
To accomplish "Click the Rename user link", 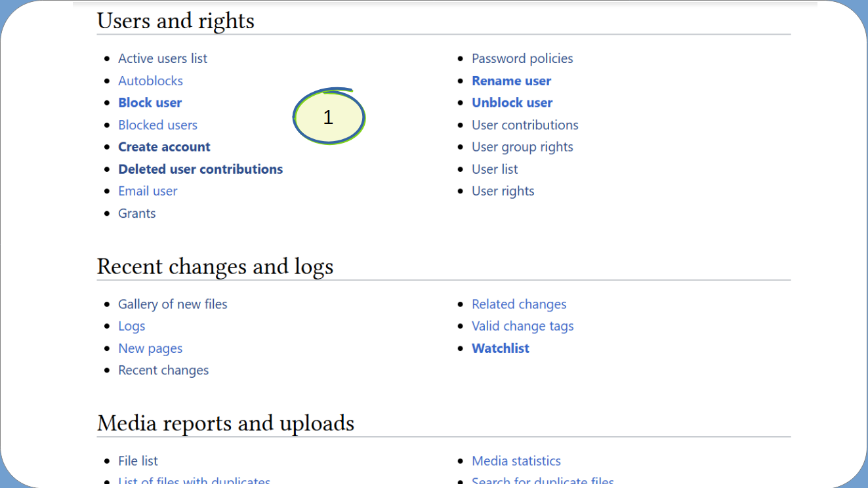I will [511, 81].
